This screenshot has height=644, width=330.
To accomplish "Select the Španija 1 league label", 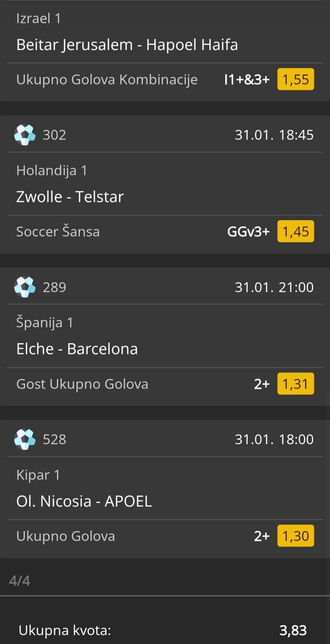I will [x=45, y=323].
